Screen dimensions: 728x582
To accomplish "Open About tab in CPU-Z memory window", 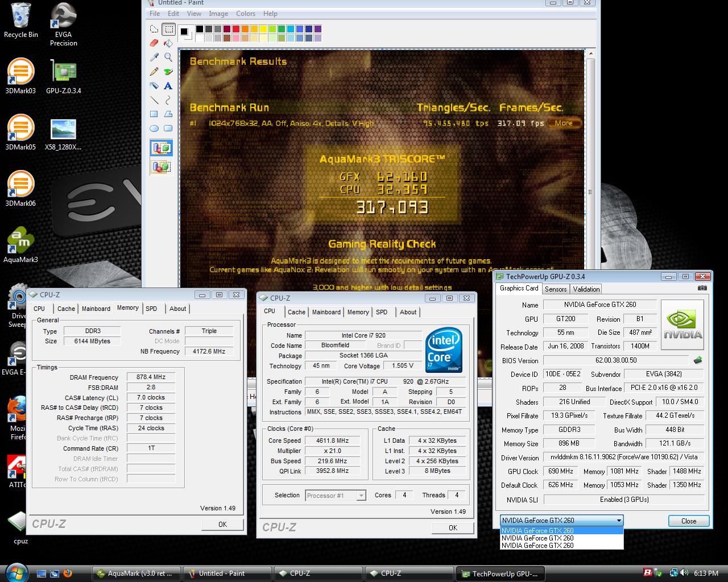I will 178,309.
